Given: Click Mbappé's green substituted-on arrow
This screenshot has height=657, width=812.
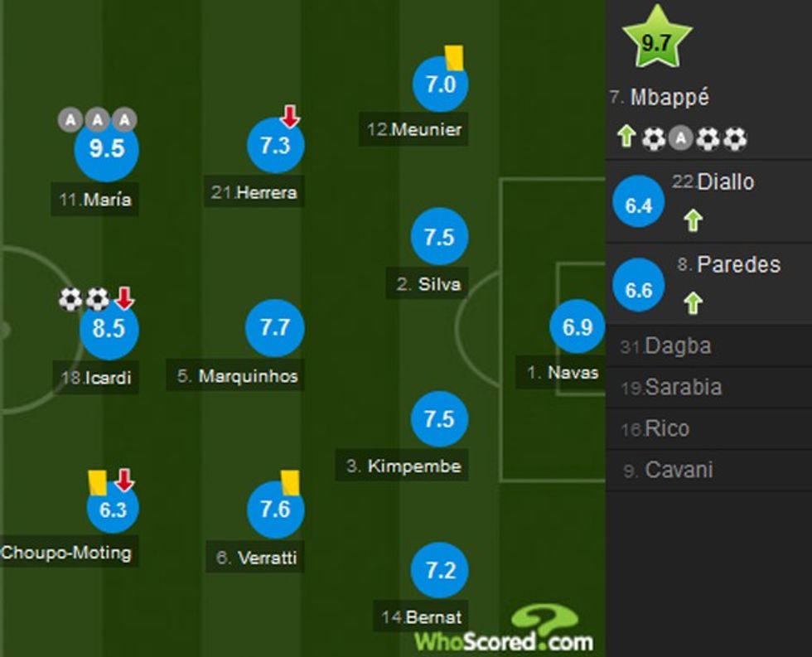Looking at the screenshot, I should tap(626, 138).
